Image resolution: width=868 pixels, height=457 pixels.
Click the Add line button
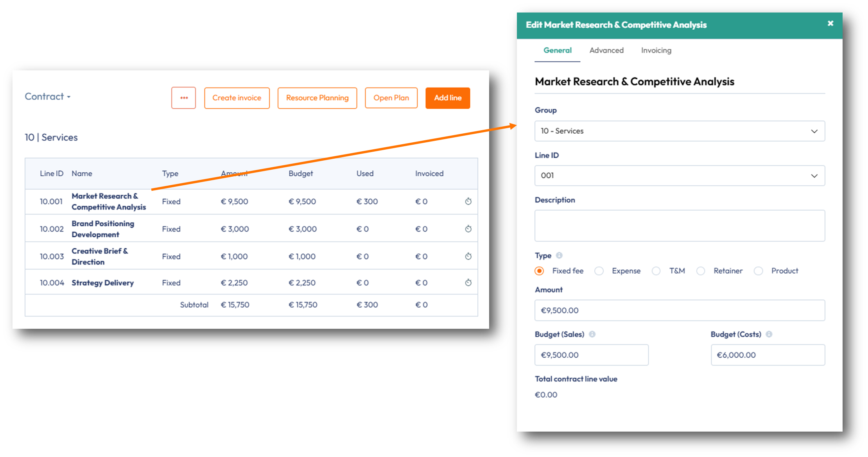tap(448, 98)
